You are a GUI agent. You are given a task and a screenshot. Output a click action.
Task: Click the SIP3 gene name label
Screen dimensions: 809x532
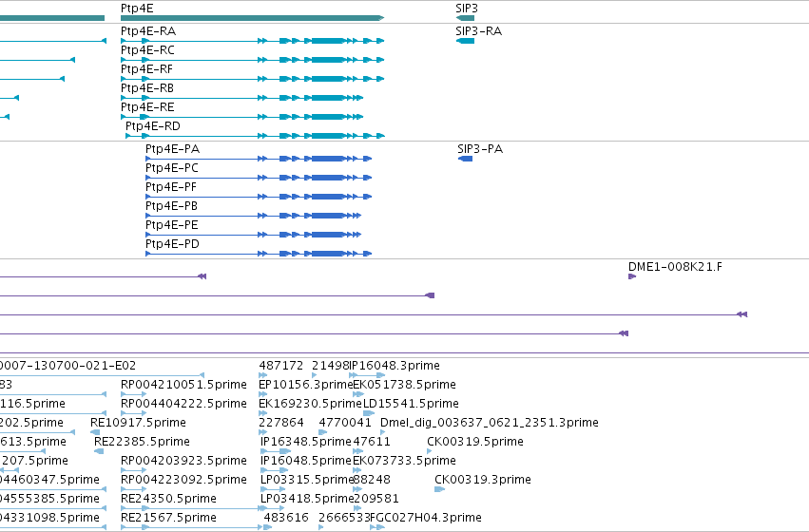pyautogui.click(x=467, y=9)
